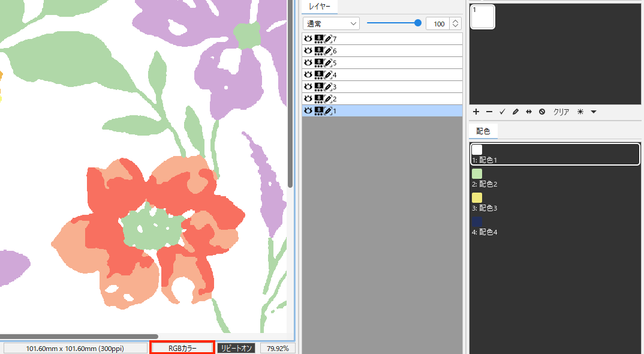Click the sun brightness icon
Viewport: 644px width, 354px height.
(580, 112)
